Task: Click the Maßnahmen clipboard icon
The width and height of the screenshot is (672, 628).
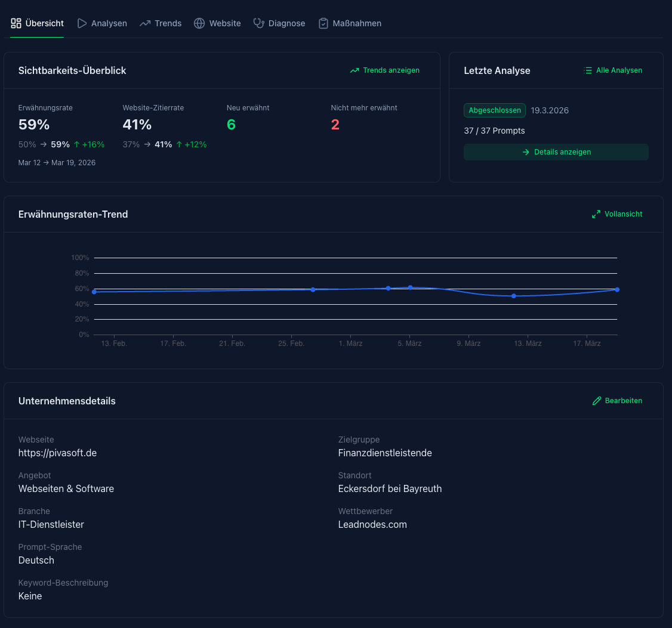Action: coord(323,23)
